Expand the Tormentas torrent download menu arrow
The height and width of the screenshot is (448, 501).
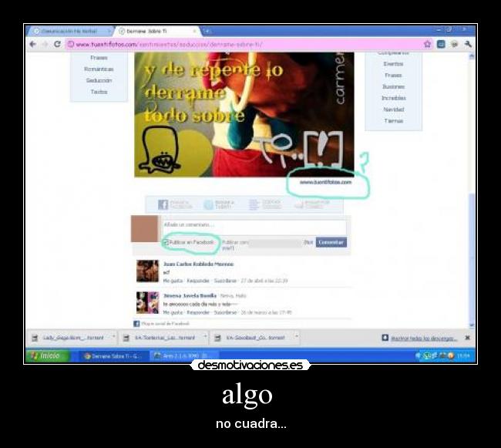click(205, 336)
